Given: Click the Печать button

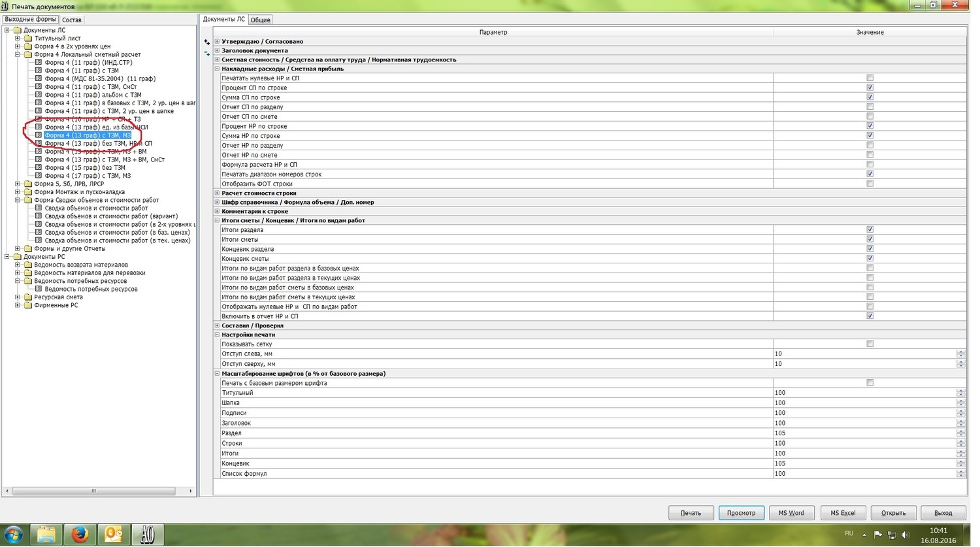Looking at the screenshot, I should click(x=691, y=514).
